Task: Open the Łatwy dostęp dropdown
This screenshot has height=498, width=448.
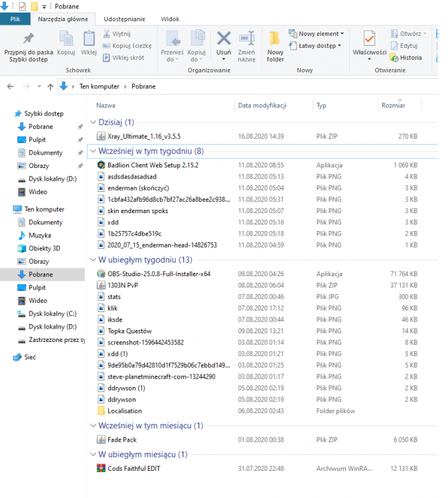Action: coord(315,46)
